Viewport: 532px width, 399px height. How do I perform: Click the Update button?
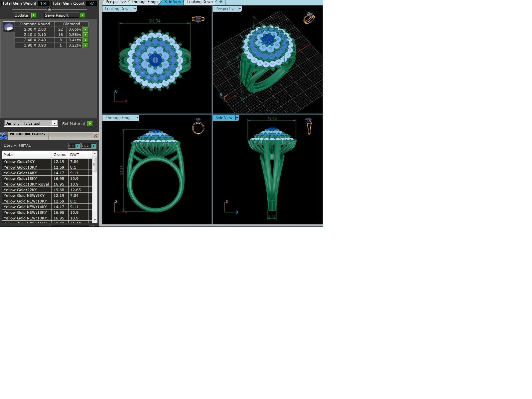pyautogui.click(x=22, y=15)
